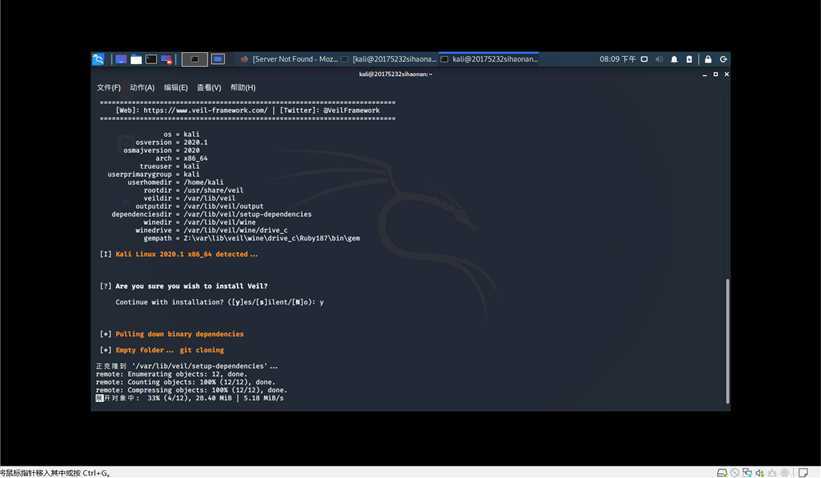821x478 pixels.
Task: Click the panel clock showing 08:09
Action: coord(617,59)
